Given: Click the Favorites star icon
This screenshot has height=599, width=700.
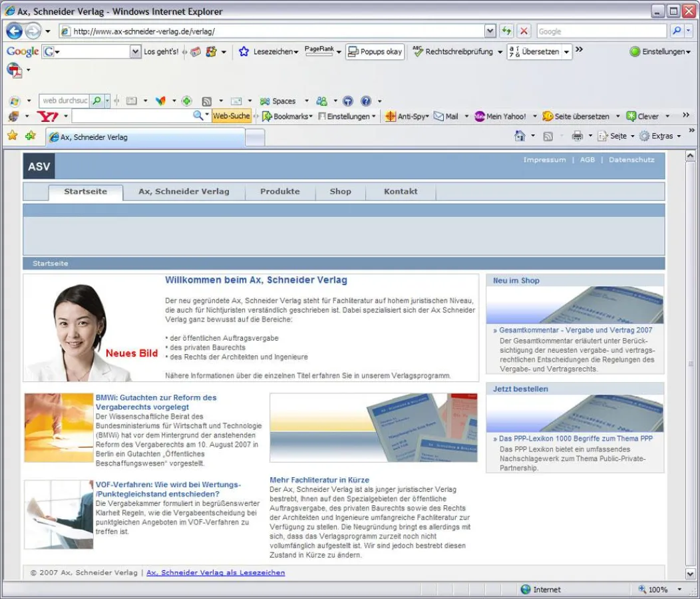Looking at the screenshot, I should tap(12, 136).
